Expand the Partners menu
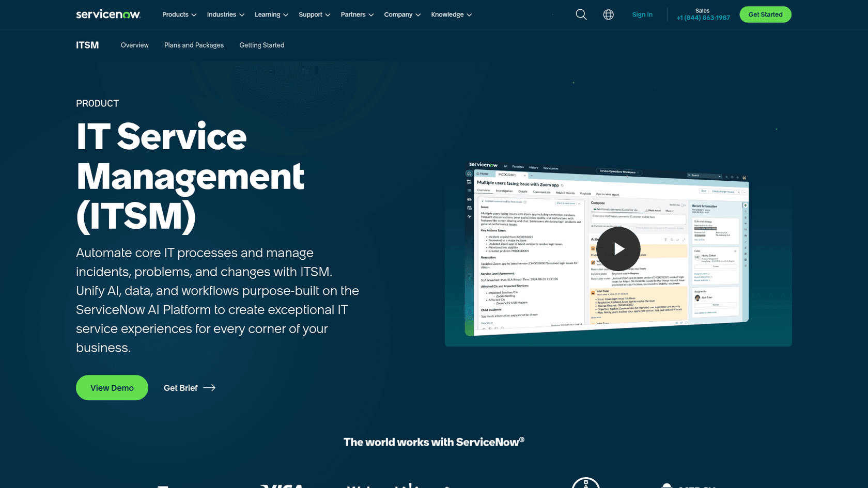Image resolution: width=868 pixels, height=488 pixels. point(357,14)
